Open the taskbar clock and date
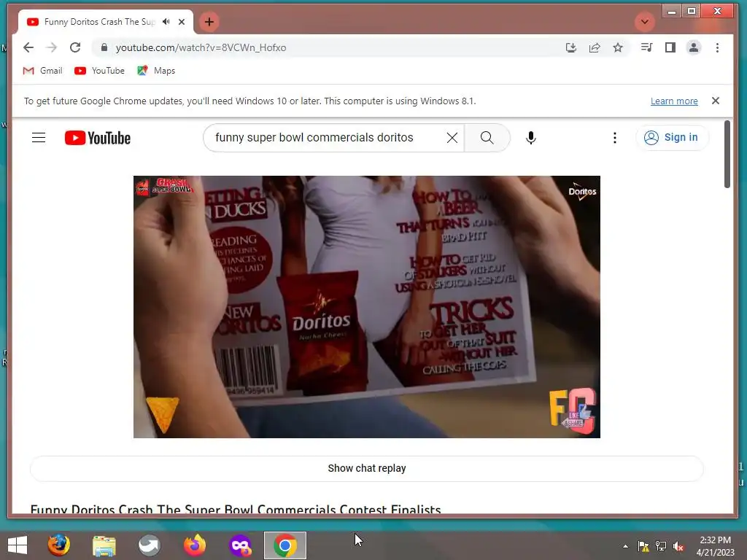Image resolution: width=747 pixels, height=560 pixels. click(715, 545)
